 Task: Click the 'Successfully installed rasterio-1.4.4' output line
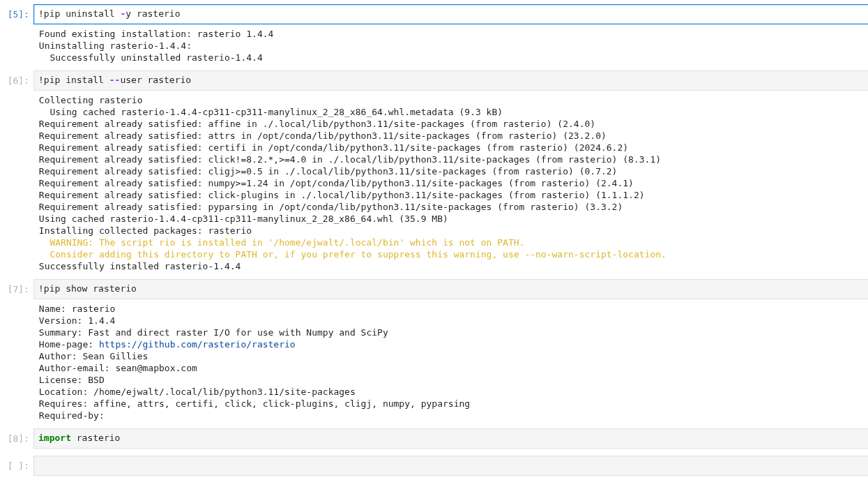139,267
